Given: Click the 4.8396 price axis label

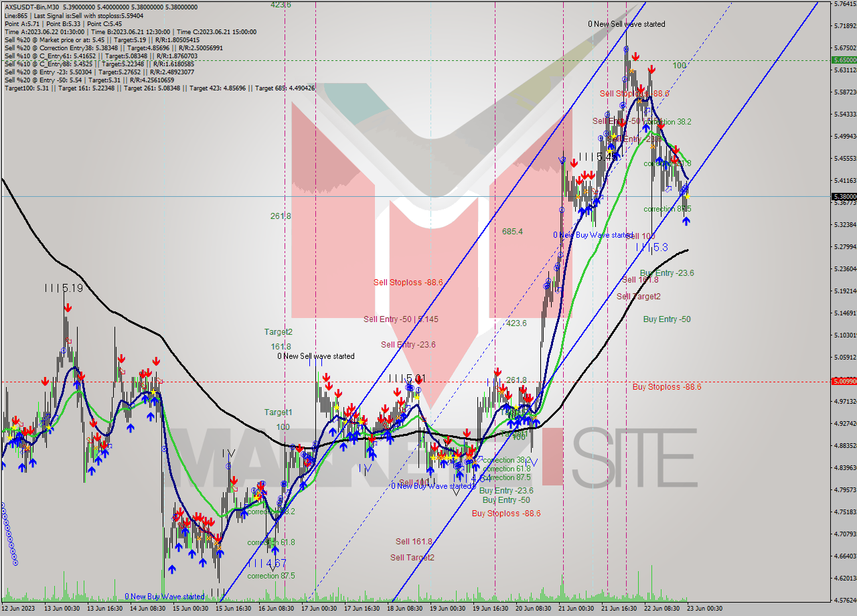Looking at the screenshot, I should click(845, 467).
